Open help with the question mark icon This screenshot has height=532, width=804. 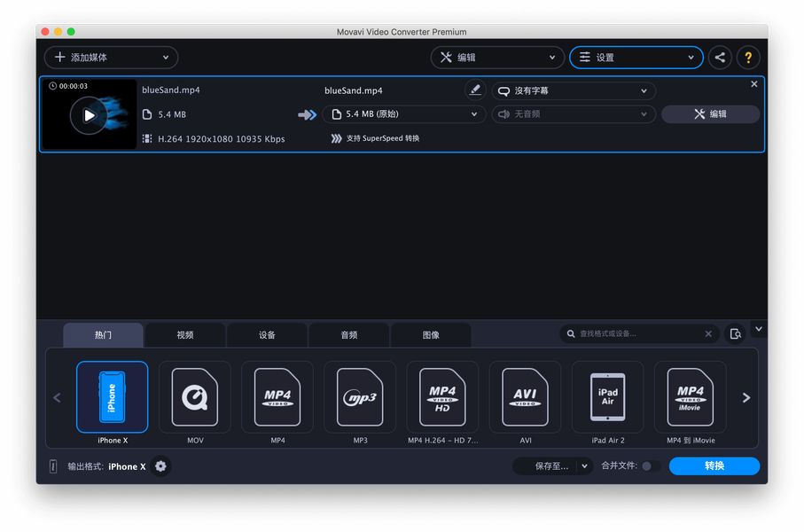click(748, 58)
